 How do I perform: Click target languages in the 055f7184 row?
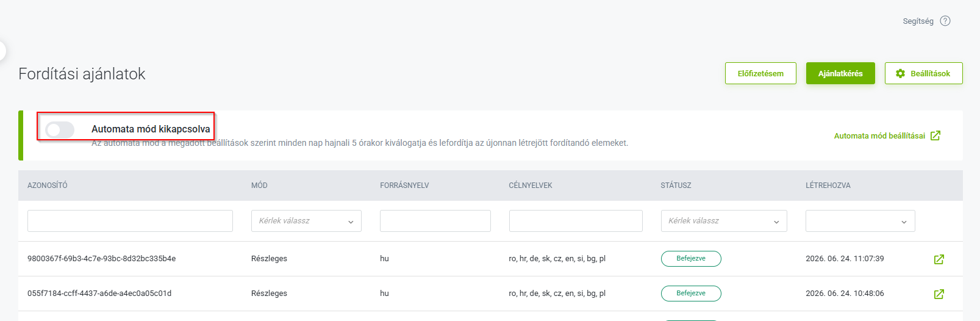coord(557,294)
